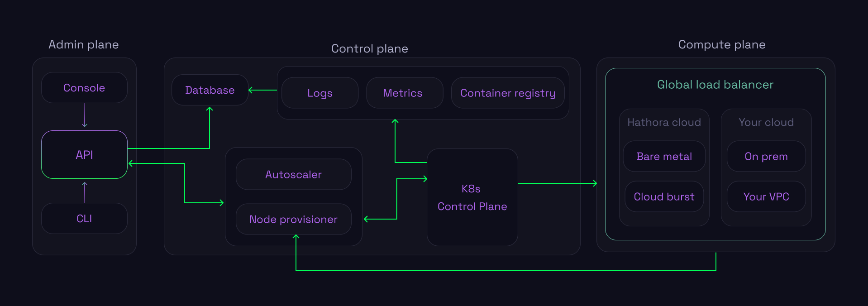Click the On prem box
The image size is (868, 306).
[766, 157]
